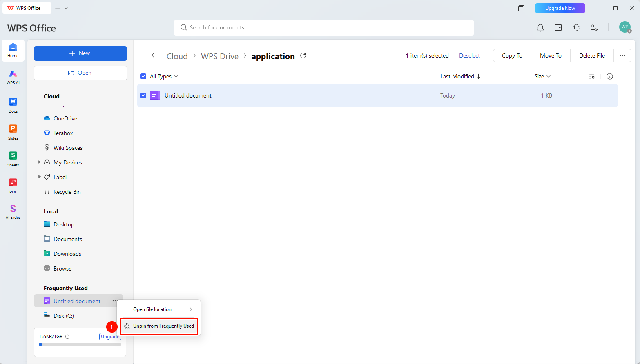The width and height of the screenshot is (640, 364).
Task: Open the Docs app icon
Action: pos(13,105)
